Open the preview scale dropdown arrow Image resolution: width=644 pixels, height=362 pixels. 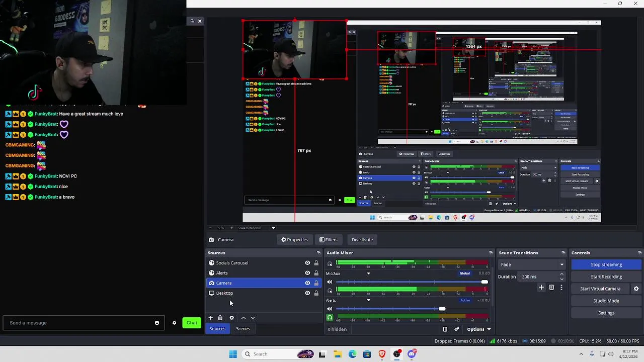(273, 228)
